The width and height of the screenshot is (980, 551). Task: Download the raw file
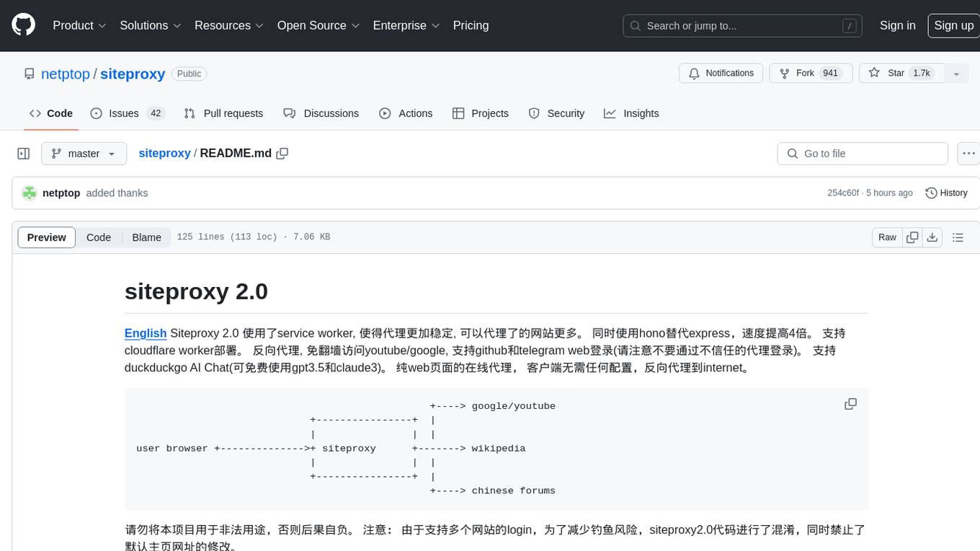tap(932, 237)
